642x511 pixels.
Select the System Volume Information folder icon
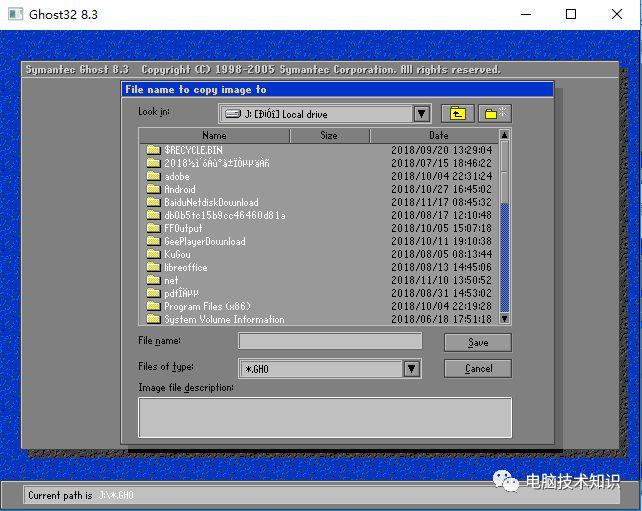coord(154,319)
